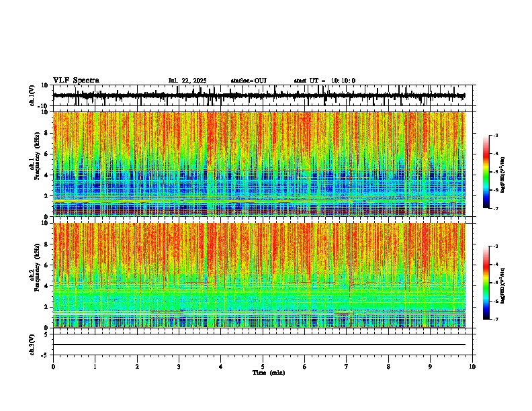The height and width of the screenshot is (411, 532).
Task: Select the date text "Jul. 22, 2025"
Action: coord(187,81)
